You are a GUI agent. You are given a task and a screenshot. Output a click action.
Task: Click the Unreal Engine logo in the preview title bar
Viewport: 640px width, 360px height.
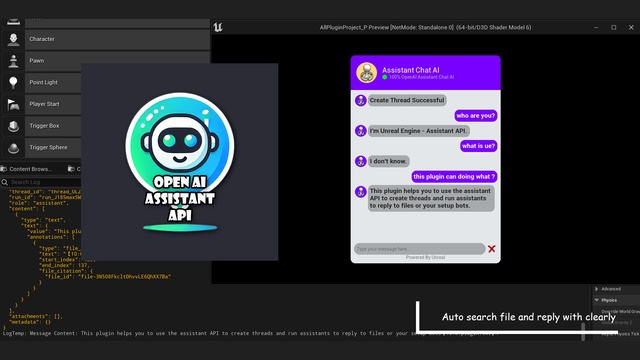pyautogui.click(x=218, y=27)
